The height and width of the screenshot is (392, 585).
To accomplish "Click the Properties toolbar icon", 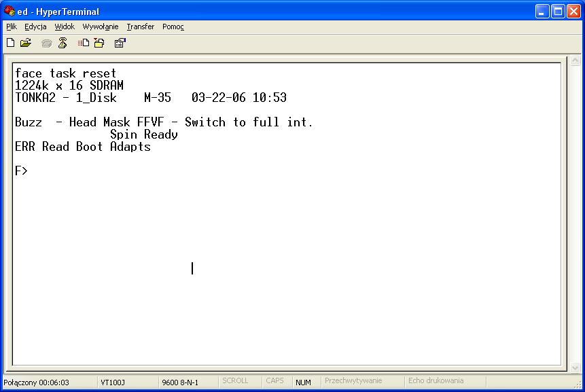I will (120, 43).
